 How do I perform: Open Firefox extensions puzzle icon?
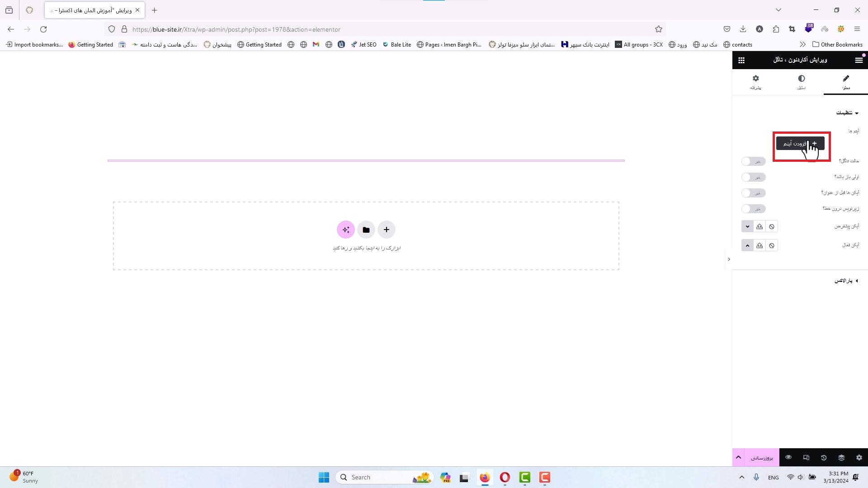pyautogui.click(x=776, y=29)
